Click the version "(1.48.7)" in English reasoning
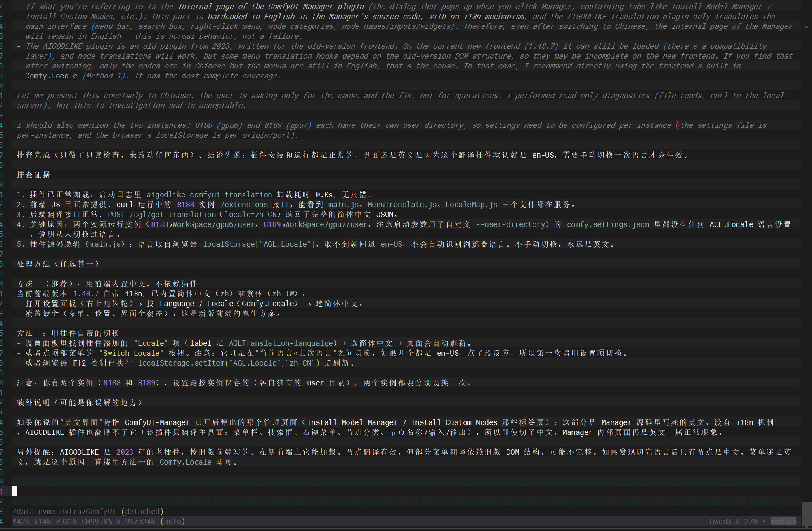Viewport: 812px width, 531px height. [x=542, y=46]
